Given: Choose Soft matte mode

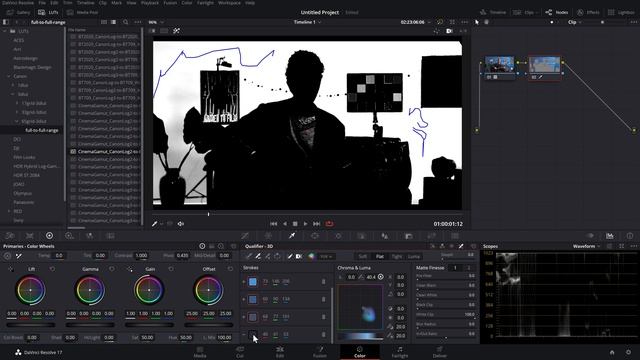Looking at the screenshot, I should pyautogui.click(x=362, y=256).
